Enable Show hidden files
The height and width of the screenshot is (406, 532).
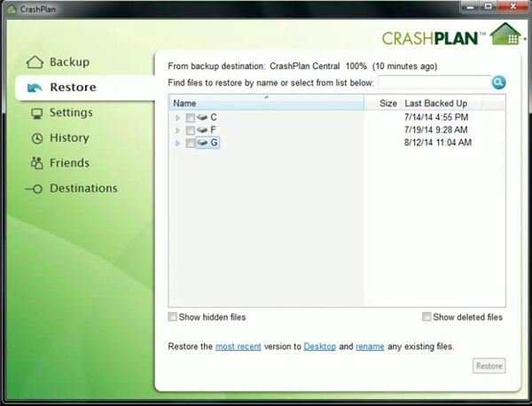pyautogui.click(x=172, y=316)
